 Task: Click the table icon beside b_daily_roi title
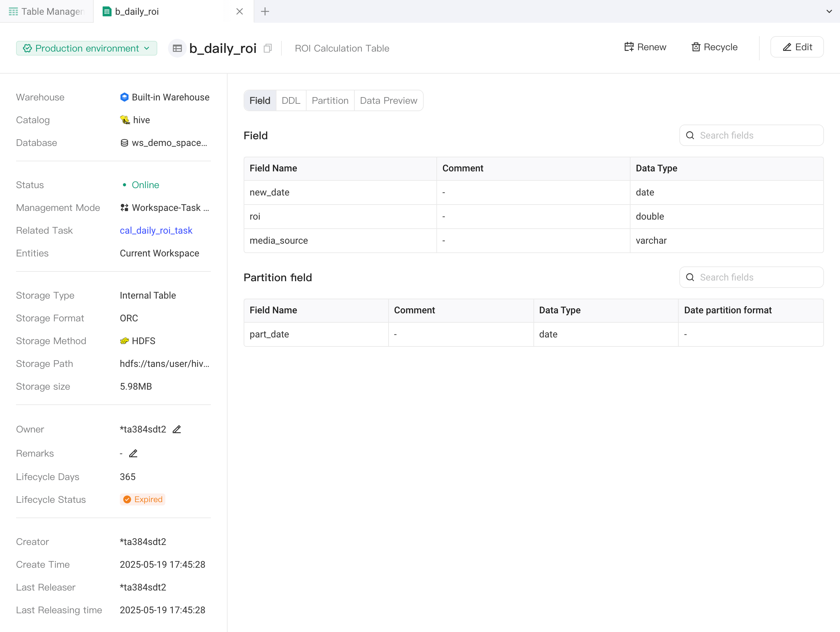point(177,48)
